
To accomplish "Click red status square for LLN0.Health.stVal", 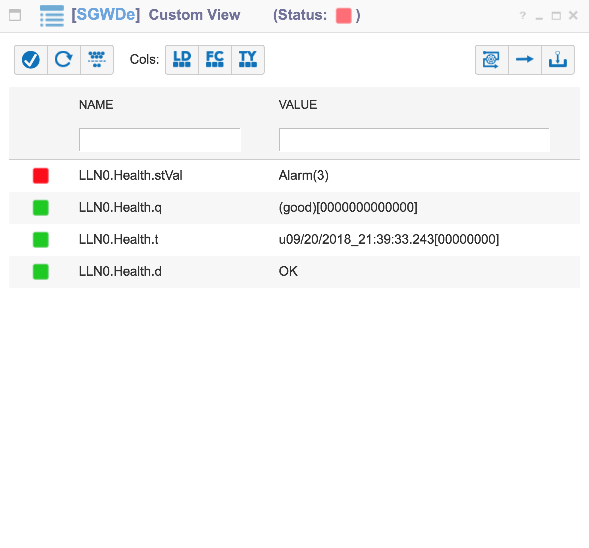I will (41, 176).
